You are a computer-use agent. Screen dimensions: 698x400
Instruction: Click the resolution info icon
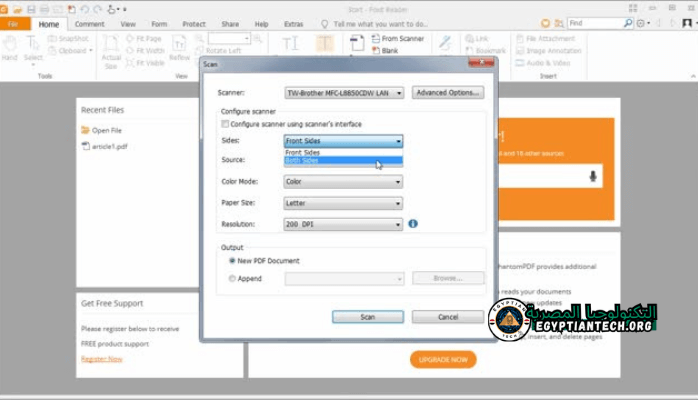(413, 224)
